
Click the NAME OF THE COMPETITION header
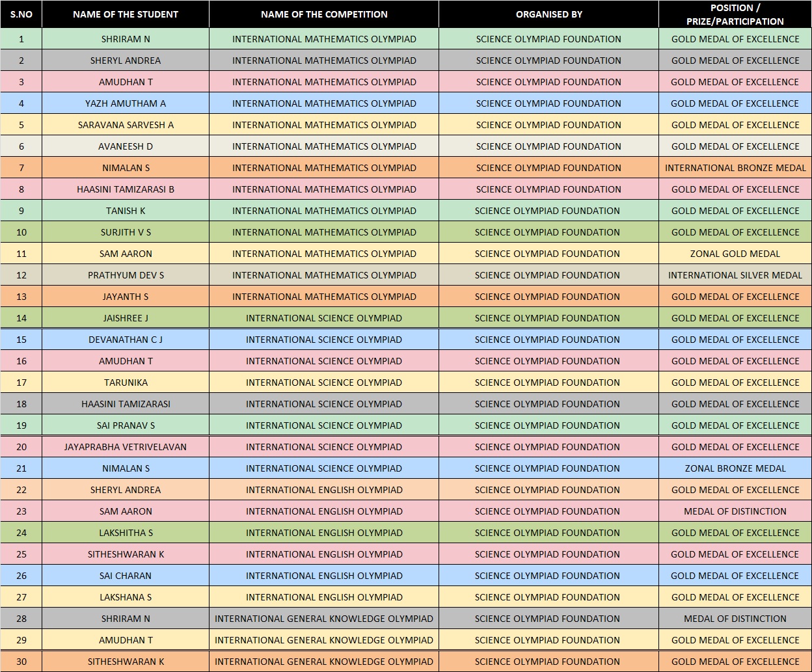(x=324, y=14)
